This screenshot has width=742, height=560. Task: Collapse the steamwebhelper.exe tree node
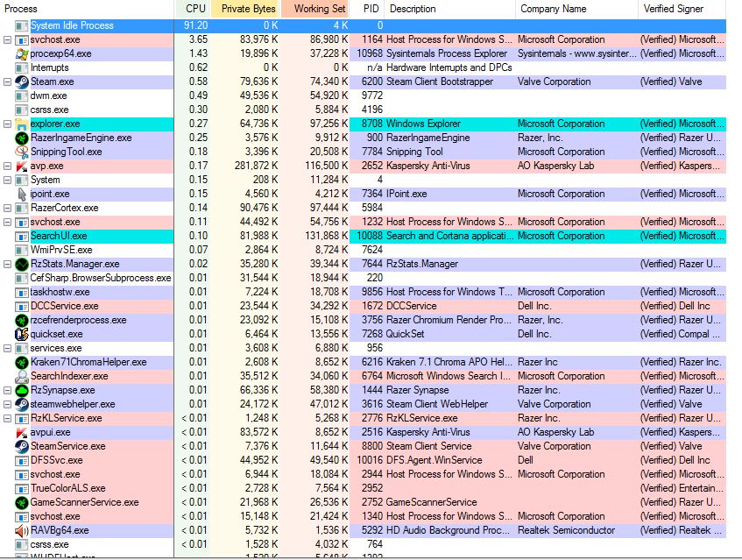7,404
